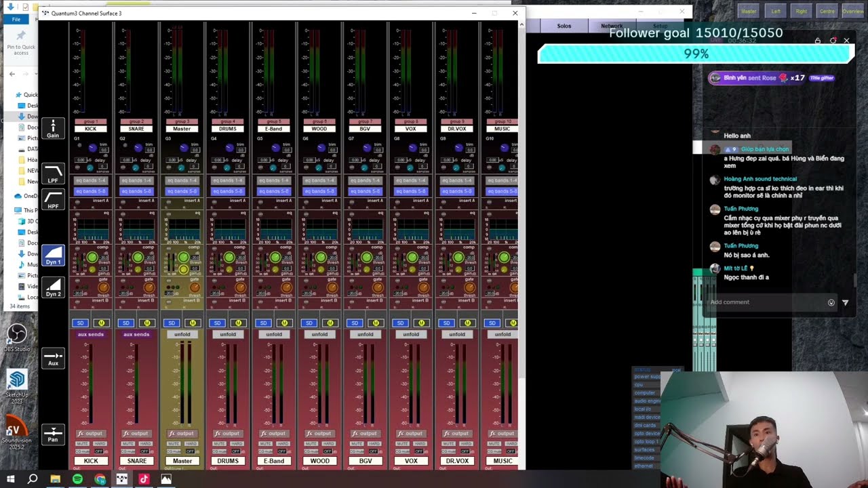Unfold the E-Band channel
This screenshot has height=488, width=868.
coord(274,334)
